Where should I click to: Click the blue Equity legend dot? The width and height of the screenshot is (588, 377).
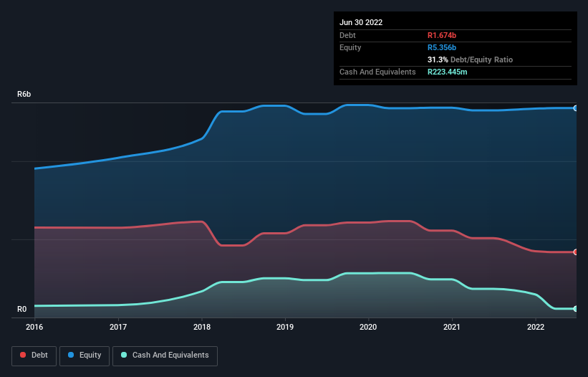point(71,355)
